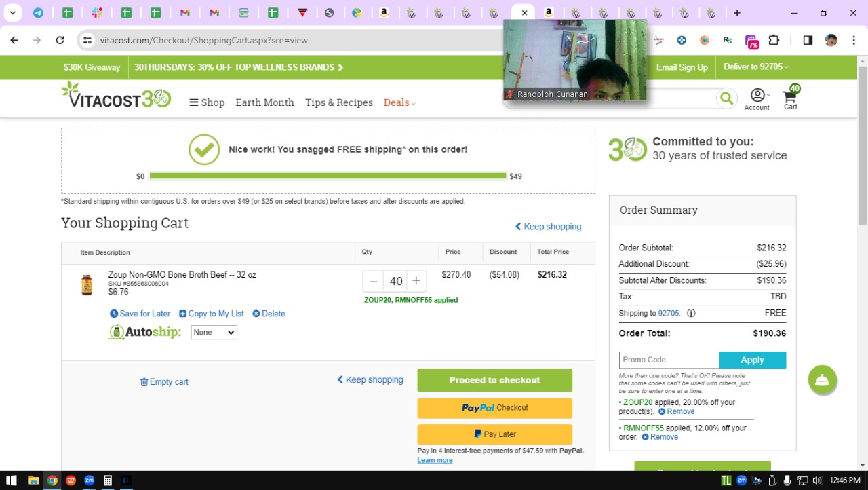Switch to the Telegram browser tab
Image resolution: width=868 pixels, height=490 pixels.
[39, 12]
